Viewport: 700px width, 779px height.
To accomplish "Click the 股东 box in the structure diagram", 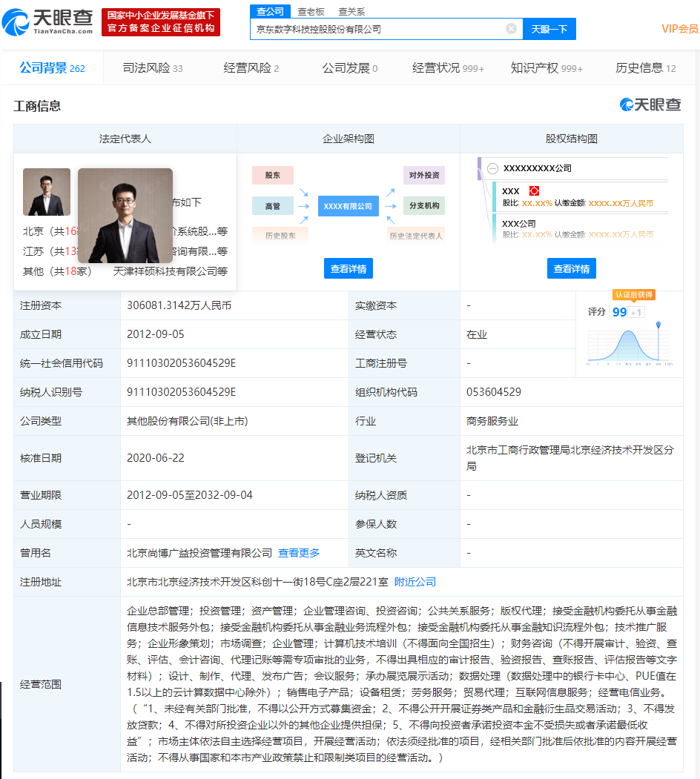I will pyautogui.click(x=272, y=176).
